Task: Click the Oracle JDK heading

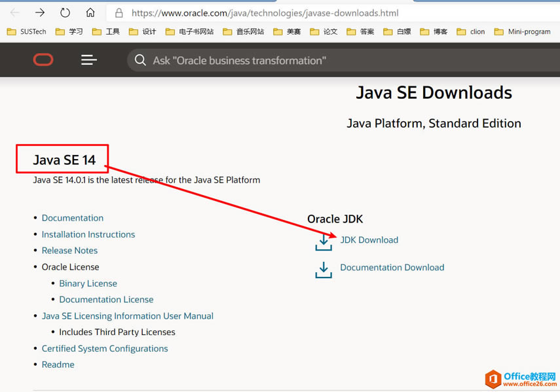Action: [x=335, y=219]
